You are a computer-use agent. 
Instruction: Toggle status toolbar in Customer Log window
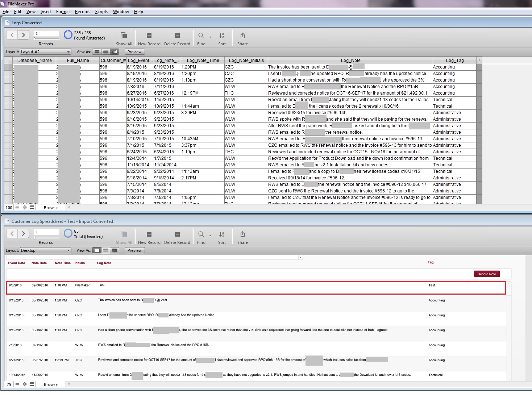tap(32, 384)
